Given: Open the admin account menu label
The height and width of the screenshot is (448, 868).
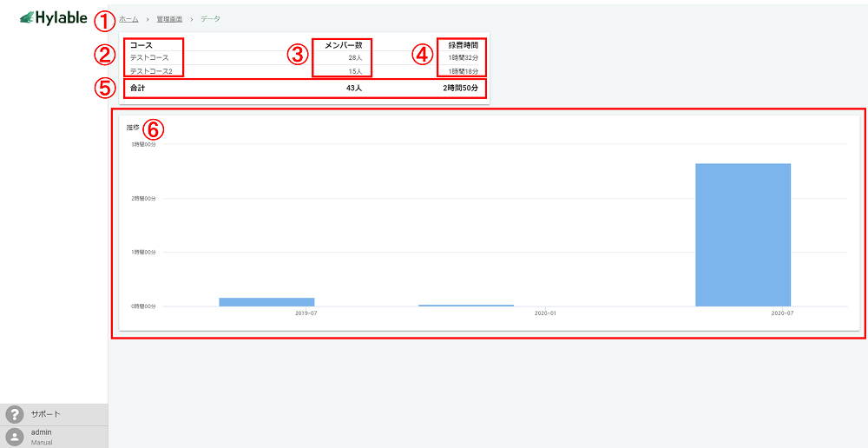Looking at the screenshot, I should [42, 432].
